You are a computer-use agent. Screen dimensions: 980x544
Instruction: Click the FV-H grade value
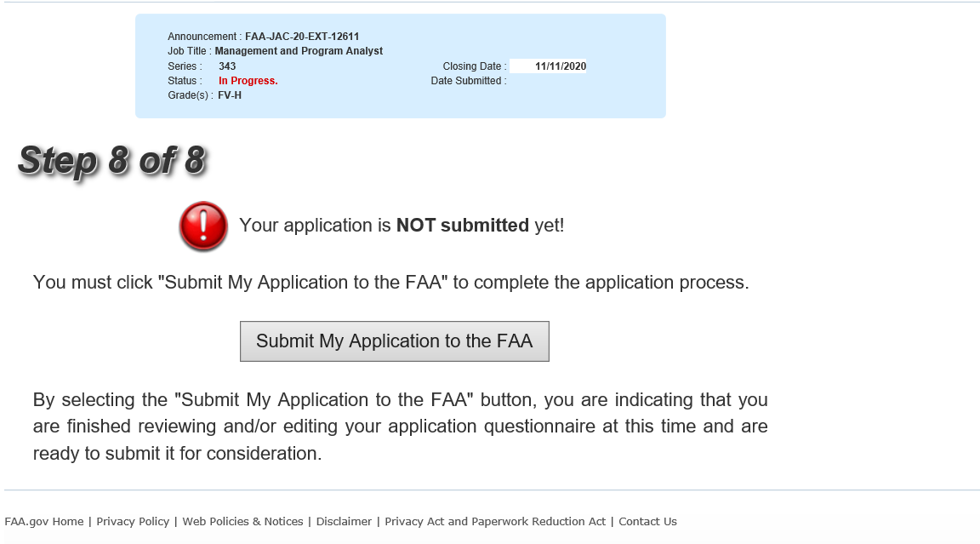pos(230,95)
